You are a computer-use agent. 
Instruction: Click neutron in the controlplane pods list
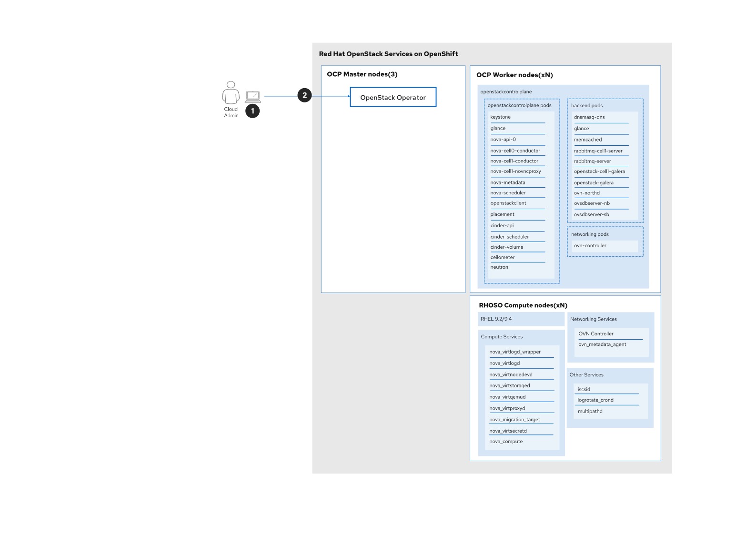[x=499, y=267]
